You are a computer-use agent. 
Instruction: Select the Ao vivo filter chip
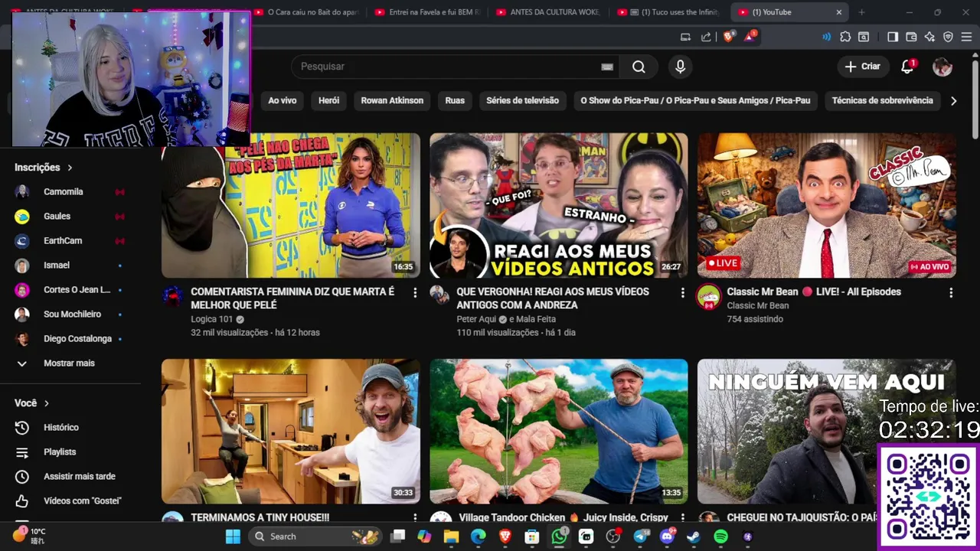point(282,100)
